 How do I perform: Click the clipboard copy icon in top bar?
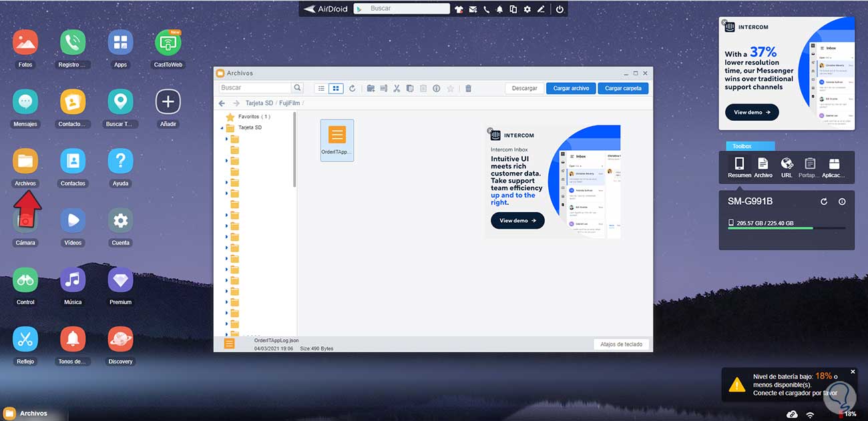point(513,9)
